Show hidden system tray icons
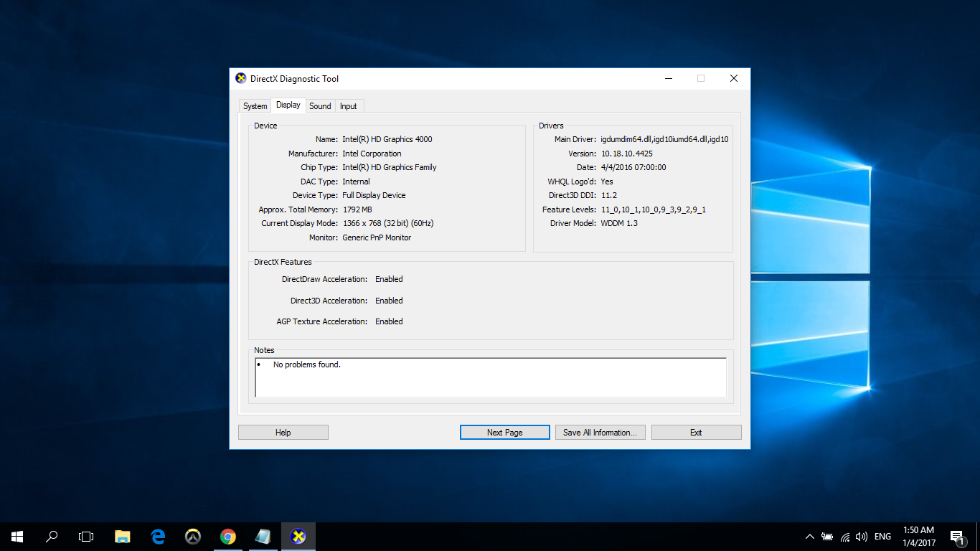 [x=810, y=537]
